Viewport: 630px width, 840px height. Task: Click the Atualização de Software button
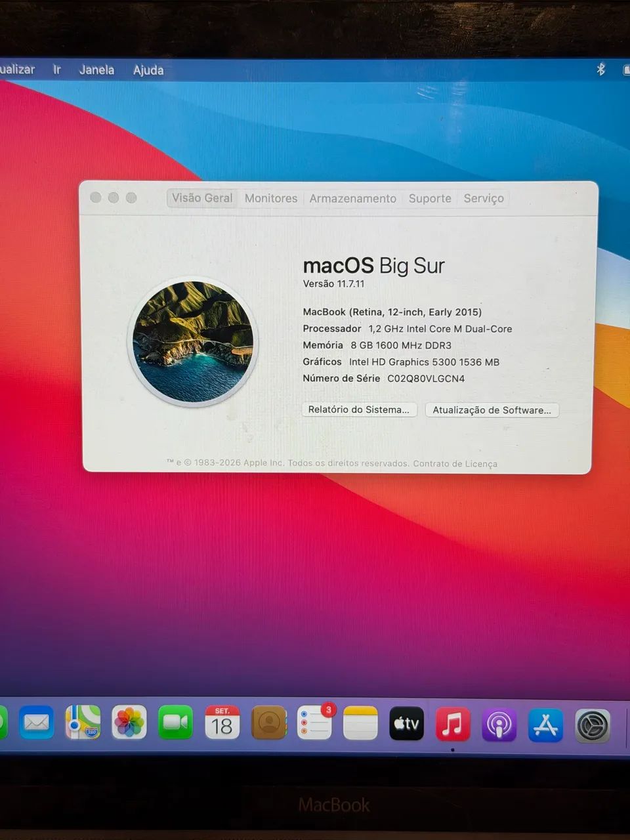click(492, 410)
